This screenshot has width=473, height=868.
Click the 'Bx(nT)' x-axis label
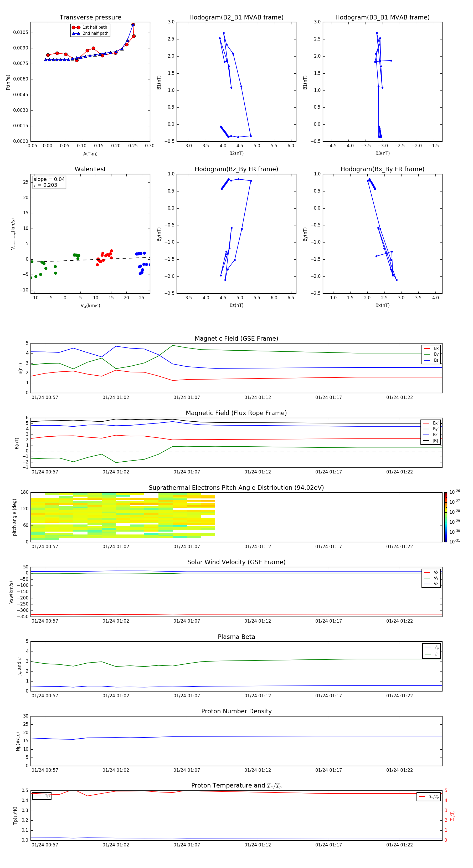pyautogui.click(x=382, y=305)
